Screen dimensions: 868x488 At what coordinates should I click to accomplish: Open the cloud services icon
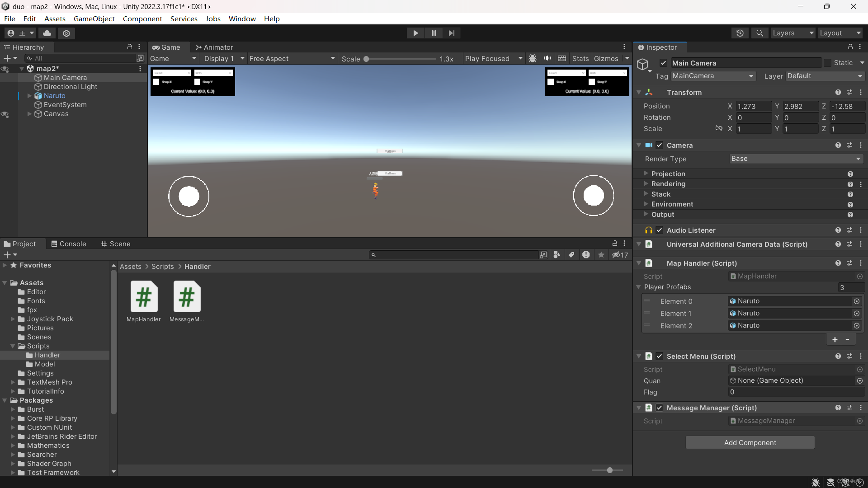coord(47,33)
